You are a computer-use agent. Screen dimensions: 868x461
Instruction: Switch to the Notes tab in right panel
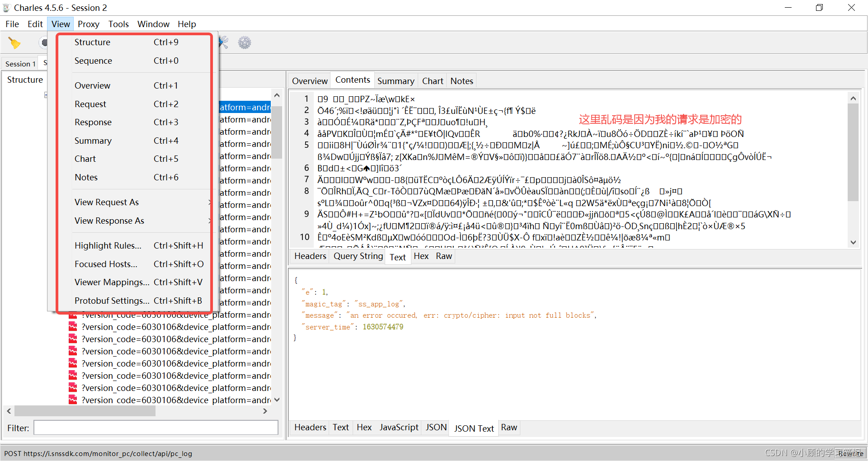coord(462,81)
